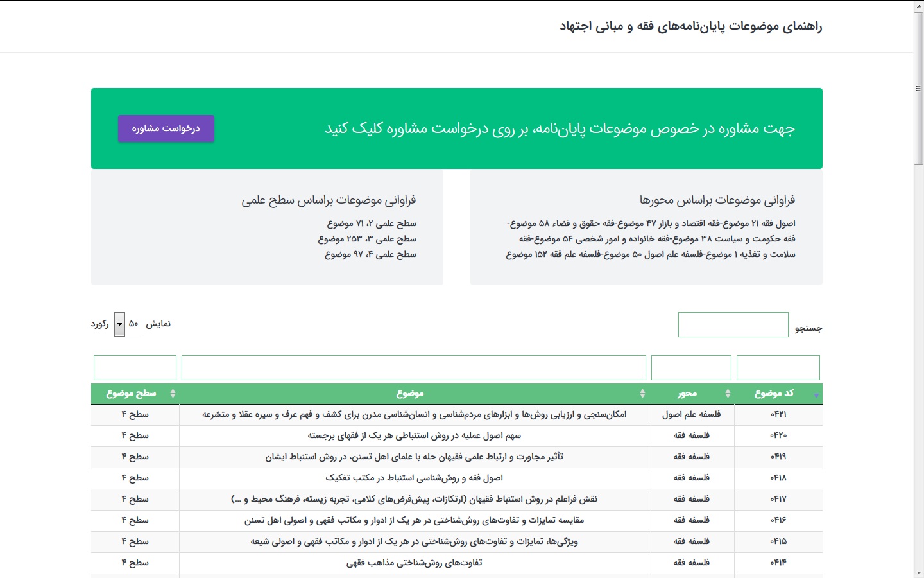Click heading فراوانی موضوعات براساس سطح علمی
924x578 pixels.
tap(329, 200)
